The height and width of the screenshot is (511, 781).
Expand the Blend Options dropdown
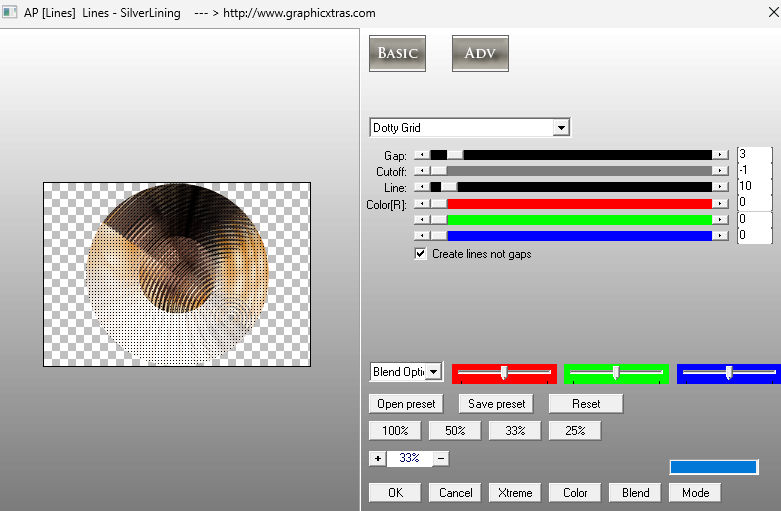434,372
